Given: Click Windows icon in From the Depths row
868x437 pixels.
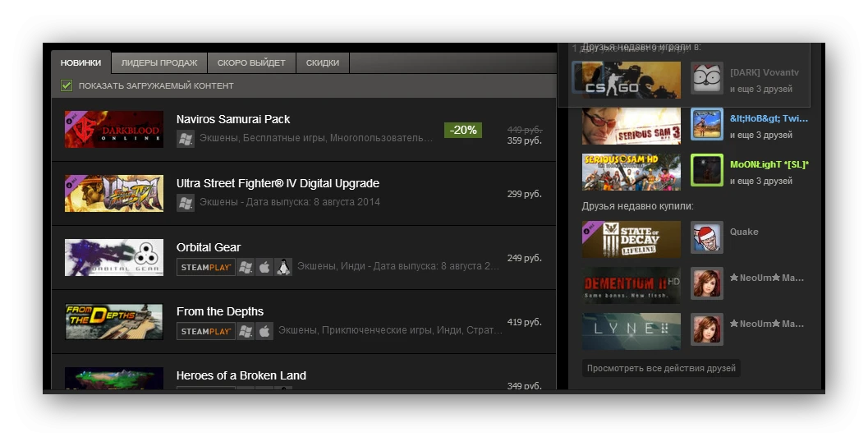Looking at the screenshot, I should pyautogui.click(x=246, y=331).
